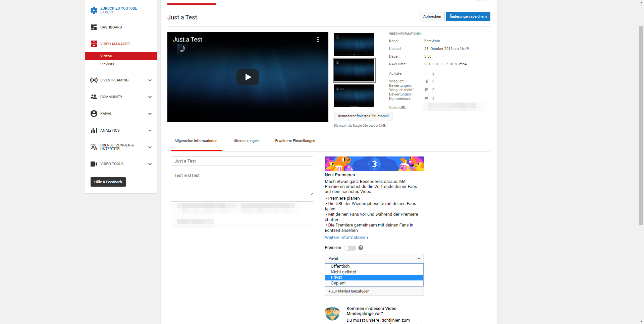This screenshot has height=324, width=644.
Task: Open the Weitere Informationen link
Action: coord(346,238)
